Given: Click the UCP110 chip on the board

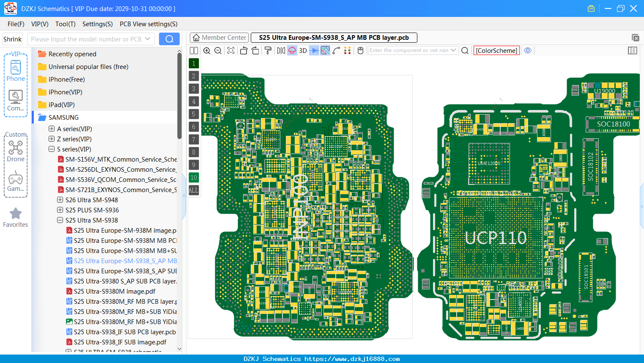Looking at the screenshot, I should click(x=496, y=238).
